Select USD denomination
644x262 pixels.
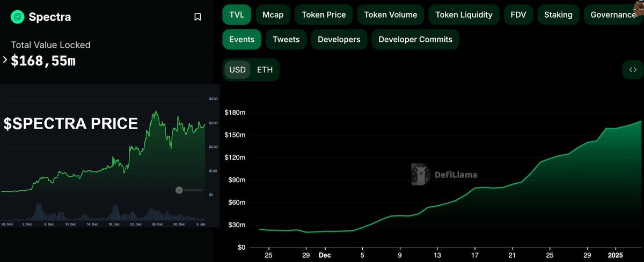pyautogui.click(x=237, y=70)
